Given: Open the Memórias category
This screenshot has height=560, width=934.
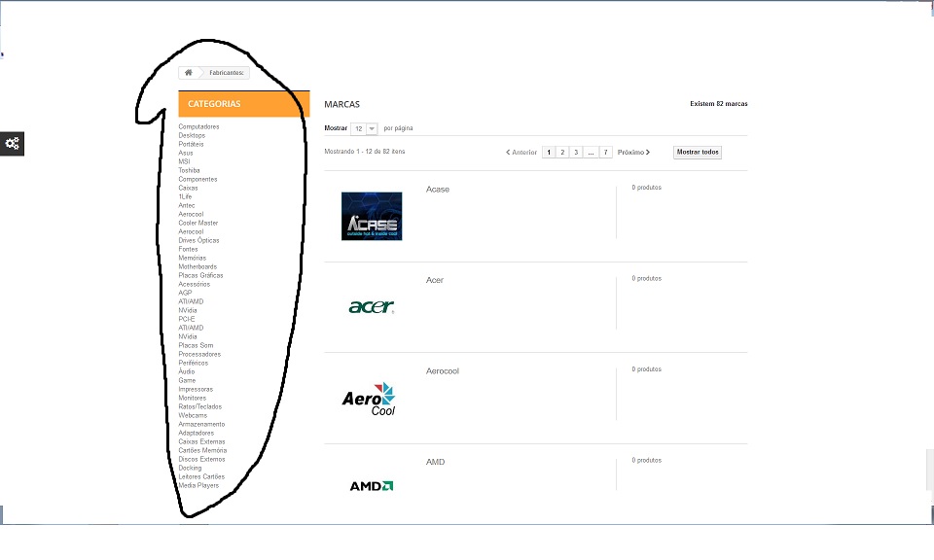Looking at the screenshot, I should pyautogui.click(x=193, y=259).
